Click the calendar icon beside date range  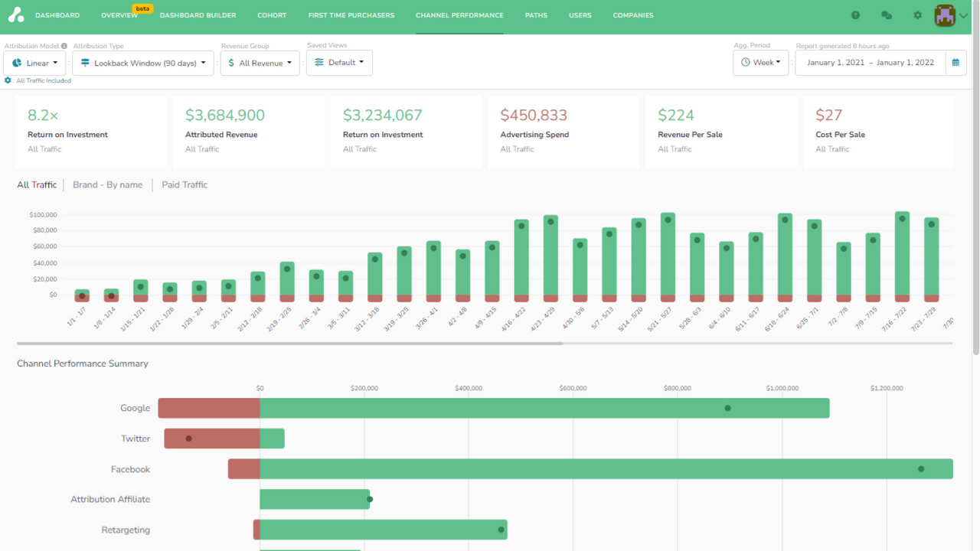955,63
